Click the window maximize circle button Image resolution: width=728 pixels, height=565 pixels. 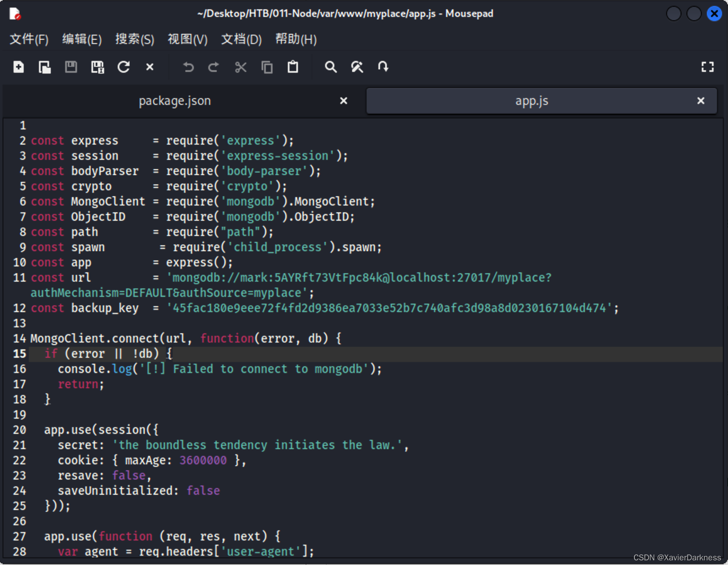(x=694, y=14)
